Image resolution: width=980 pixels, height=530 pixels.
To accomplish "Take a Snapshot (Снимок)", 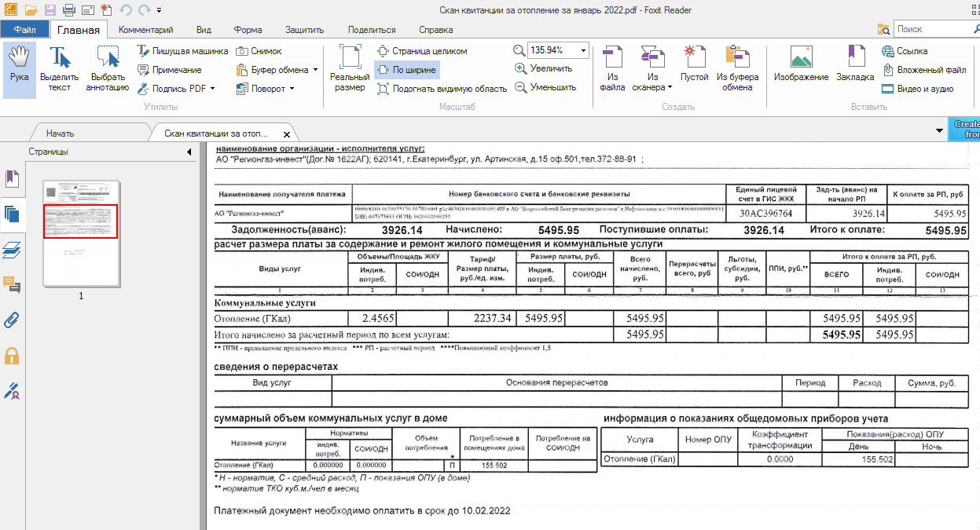I will 259,51.
